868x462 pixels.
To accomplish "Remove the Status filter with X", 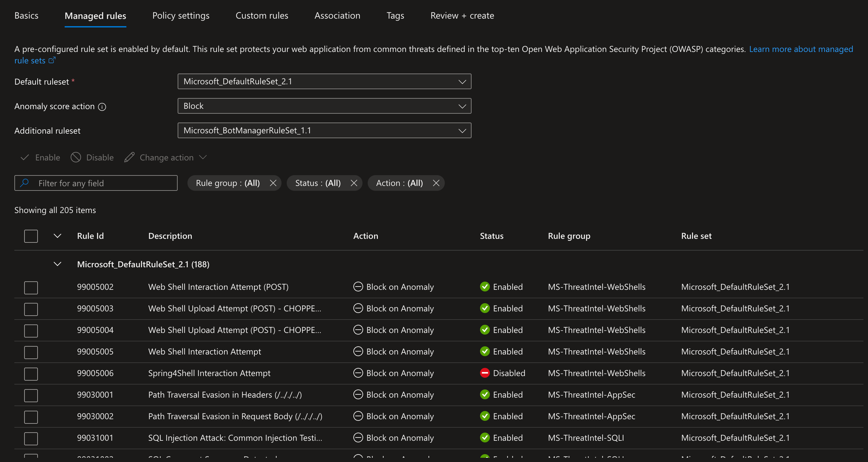I will tap(354, 183).
